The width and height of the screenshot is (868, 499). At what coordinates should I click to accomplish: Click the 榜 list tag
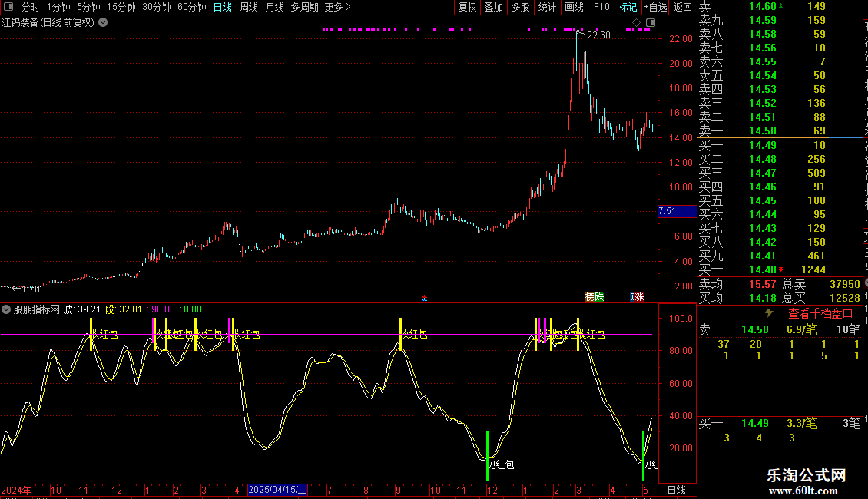click(590, 297)
